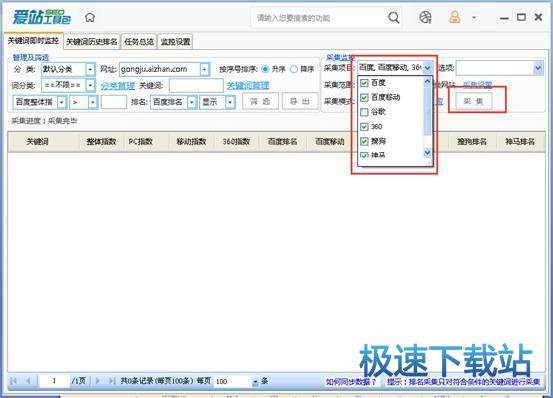Viewport: 553px width, 398px height.
Task: Check the 谷歌 checkbox
Action: (364, 112)
